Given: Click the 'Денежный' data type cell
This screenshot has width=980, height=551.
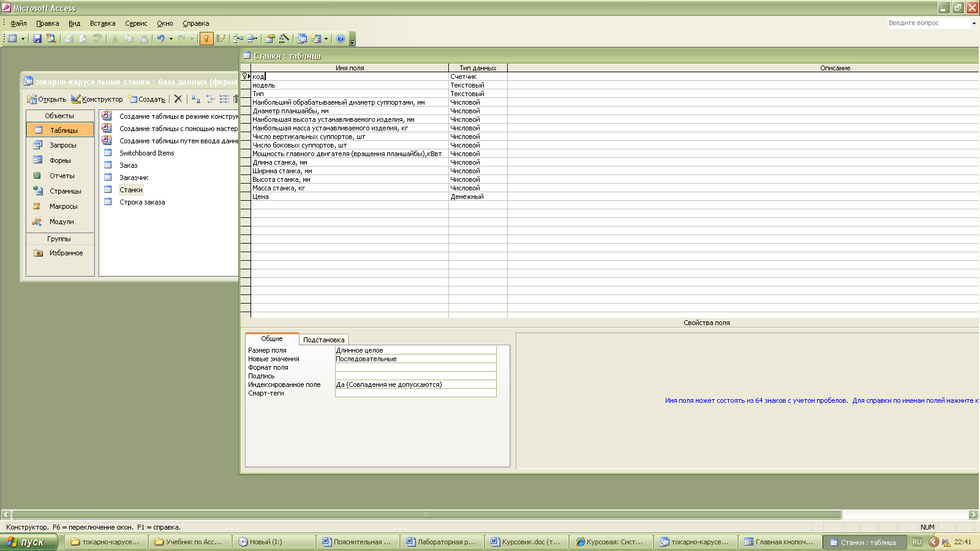Looking at the screenshot, I should 478,197.
